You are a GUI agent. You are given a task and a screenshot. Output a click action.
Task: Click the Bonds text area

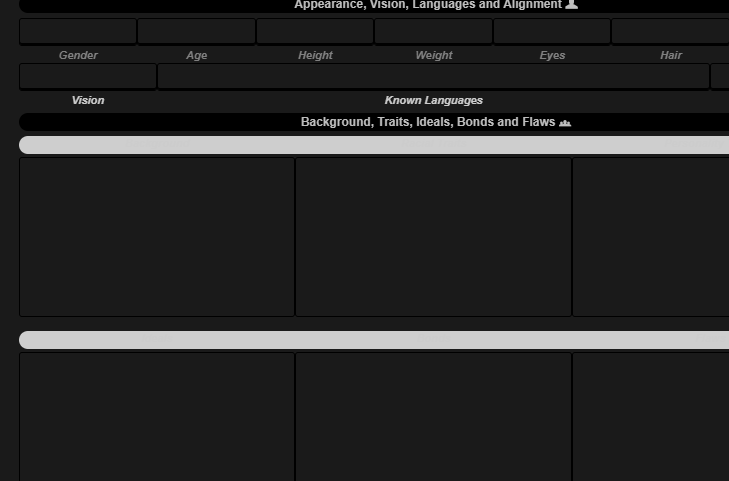pyautogui.click(x=433, y=417)
